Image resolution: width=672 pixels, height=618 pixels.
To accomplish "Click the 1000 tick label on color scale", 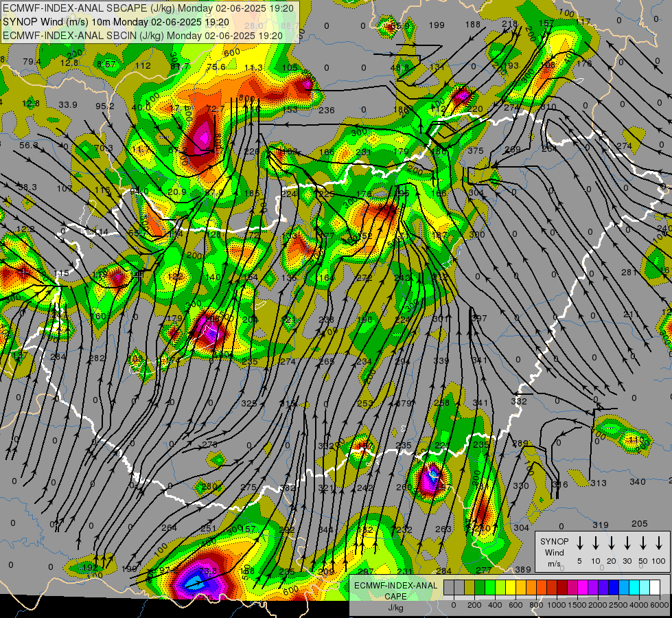I will 556,605.
